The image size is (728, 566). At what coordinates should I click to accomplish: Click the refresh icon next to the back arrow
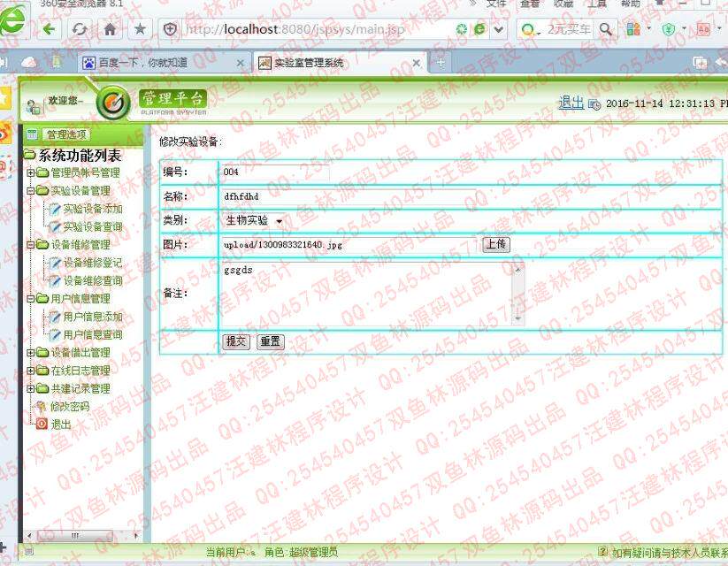click(x=80, y=28)
